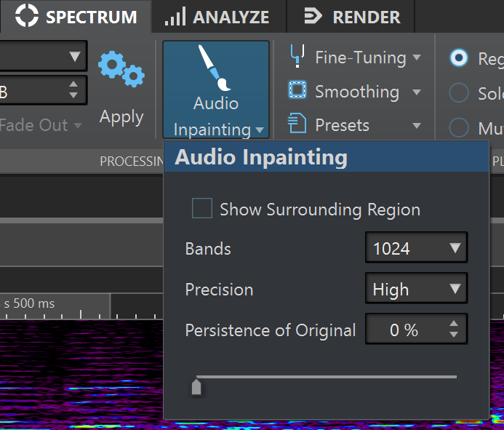Open the Bands 1024 dropdown

point(416,247)
